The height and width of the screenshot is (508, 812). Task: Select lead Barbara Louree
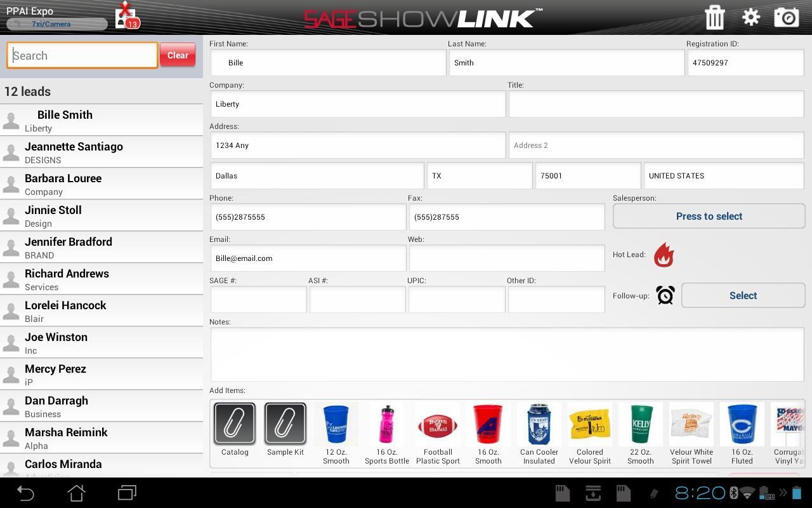(101, 184)
